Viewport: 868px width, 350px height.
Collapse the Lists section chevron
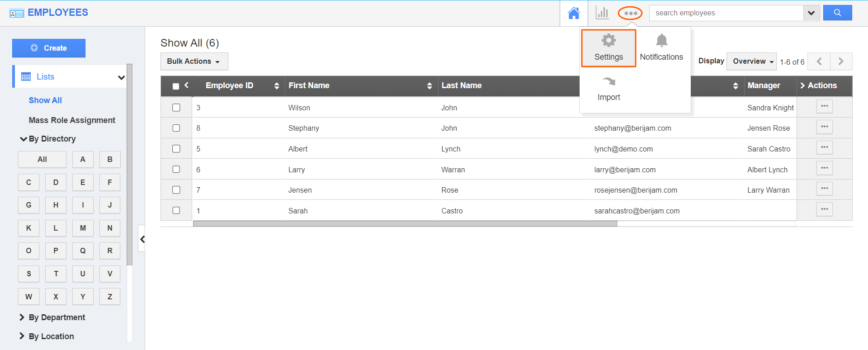pos(121,77)
